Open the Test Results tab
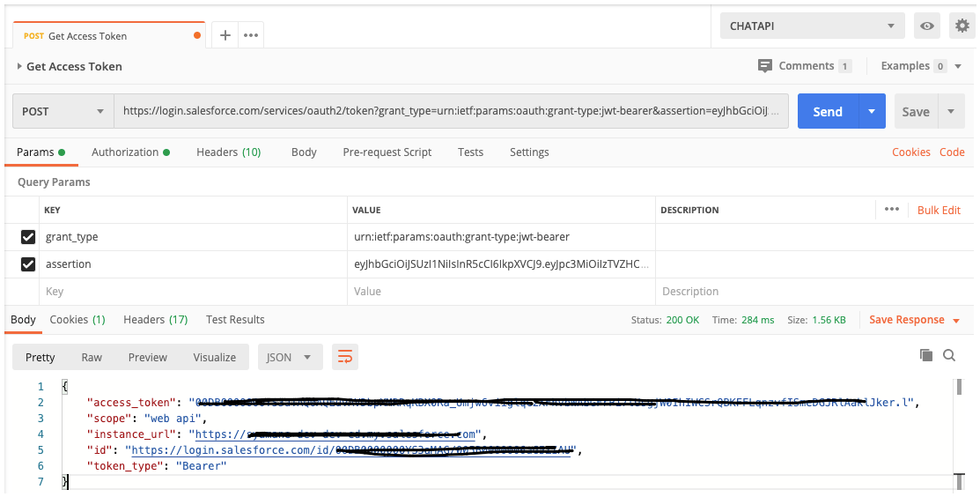This screenshot has width=980, height=497. [x=235, y=320]
